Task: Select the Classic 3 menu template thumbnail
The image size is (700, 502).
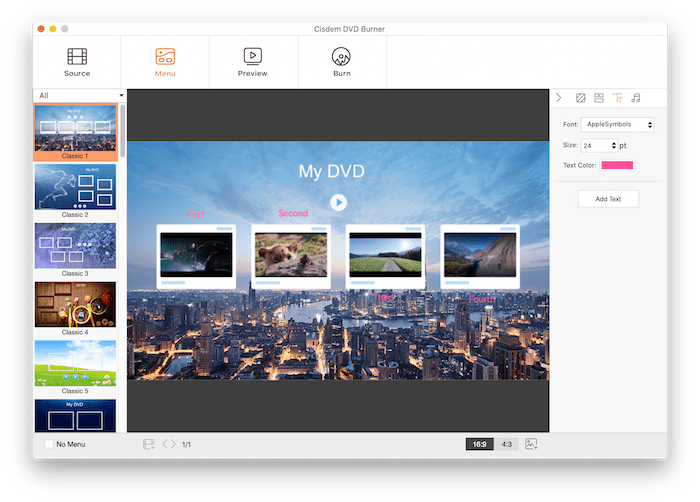Action: coord(75,247)
